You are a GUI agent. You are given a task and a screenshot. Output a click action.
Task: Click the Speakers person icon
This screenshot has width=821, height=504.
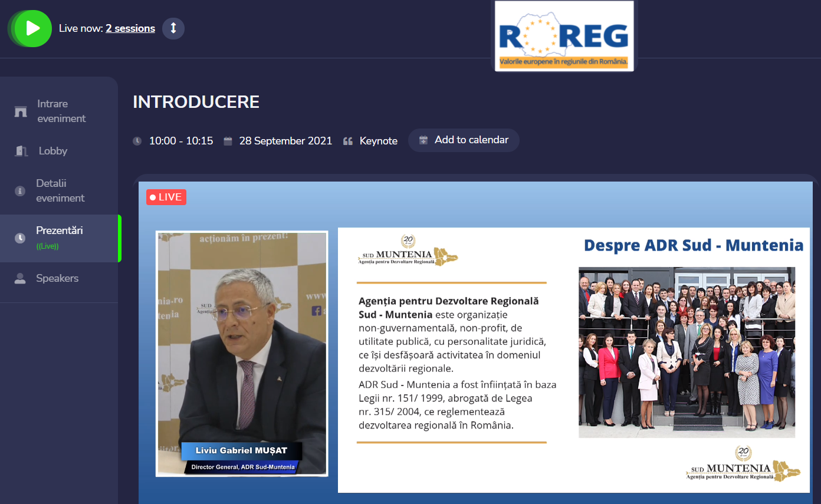point(20,279)
